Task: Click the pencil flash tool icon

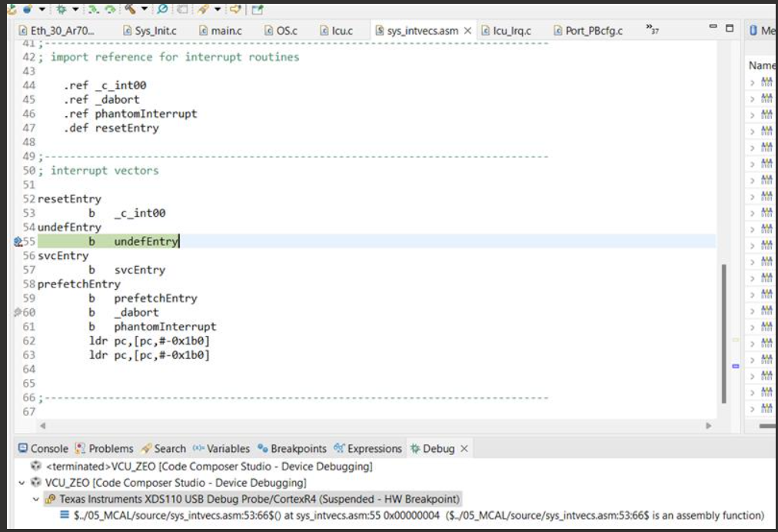Action: click(203, 9)
